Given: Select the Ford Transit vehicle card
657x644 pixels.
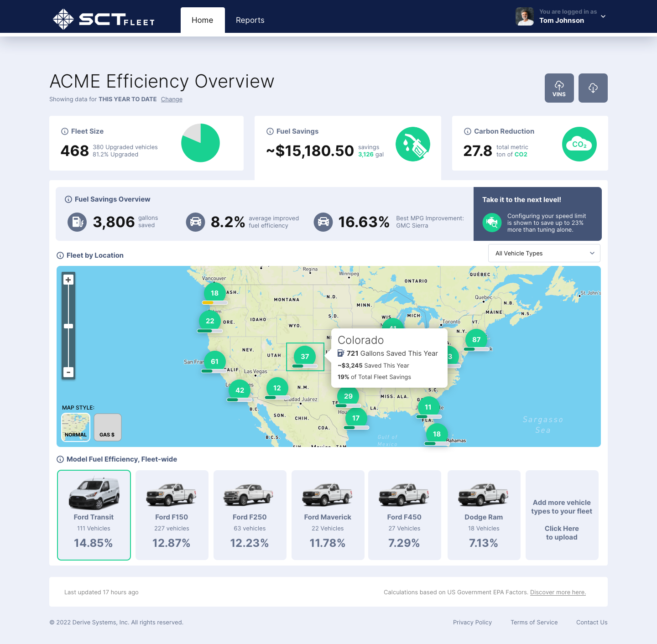Looking at the screenshot, I should (x=94, y=515).
